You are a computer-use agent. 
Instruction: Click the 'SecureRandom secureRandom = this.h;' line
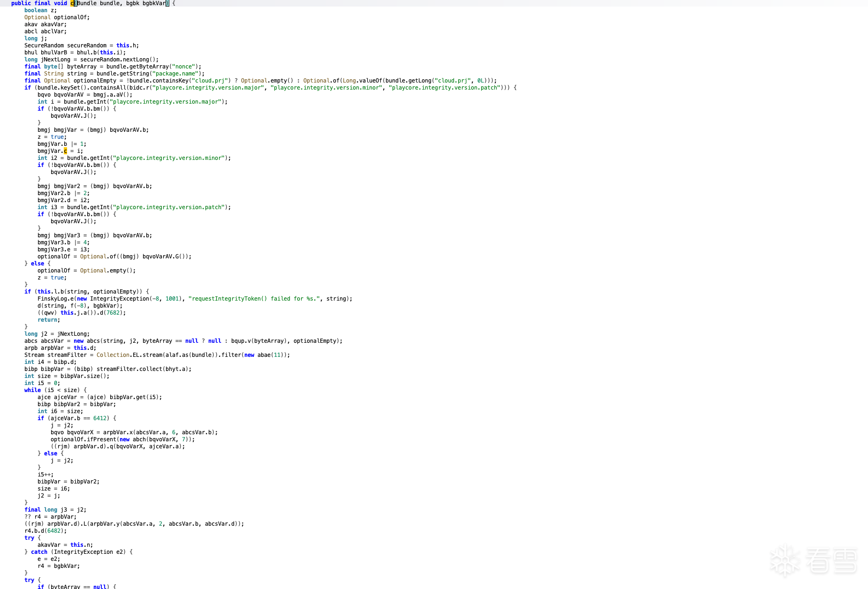click(82, 45)
